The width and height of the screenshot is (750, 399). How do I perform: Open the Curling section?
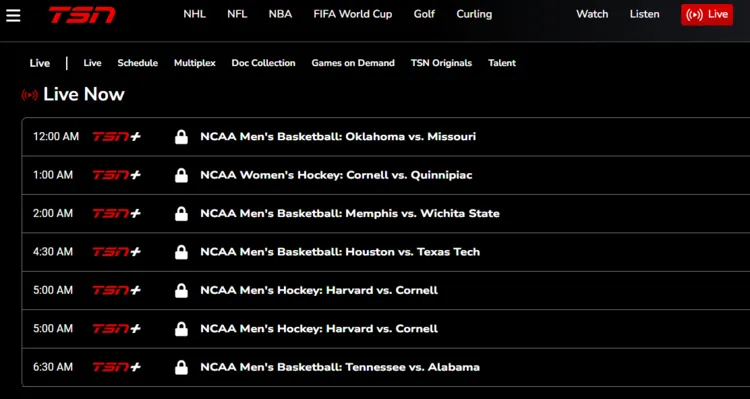click(474, 14)
